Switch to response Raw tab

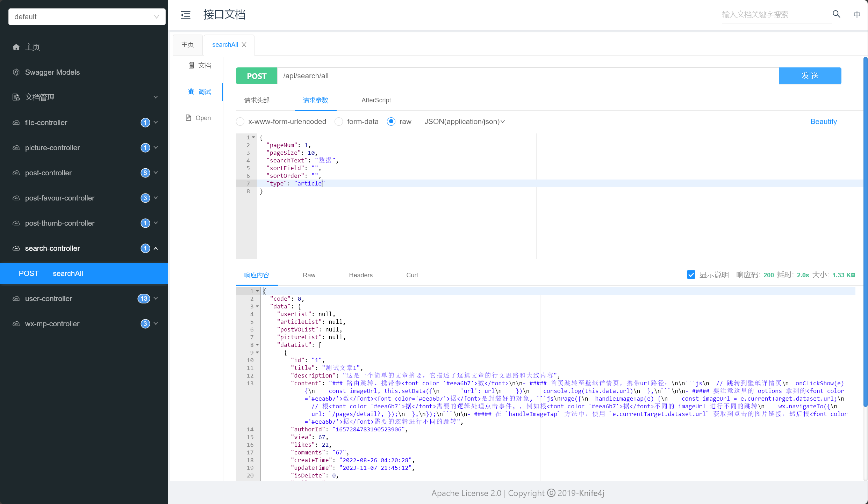tap(309, 275)
